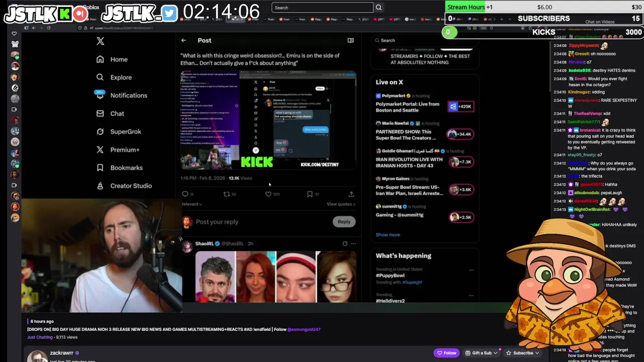Viewport: 644px width, 362px height.
Task: Click chat username NightOwlBrainRot
Action: coord(592,209)
